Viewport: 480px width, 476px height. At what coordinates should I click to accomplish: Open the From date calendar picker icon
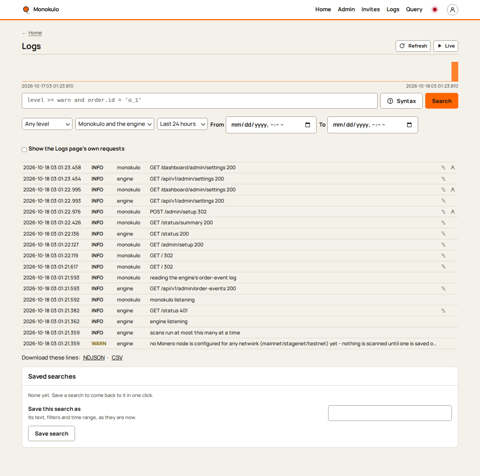click(307, 125)
